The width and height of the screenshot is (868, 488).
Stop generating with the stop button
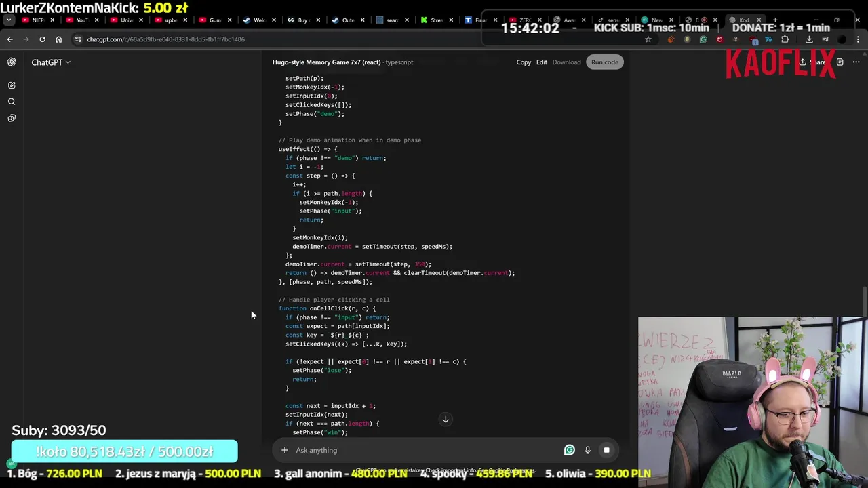coord(606,450)
